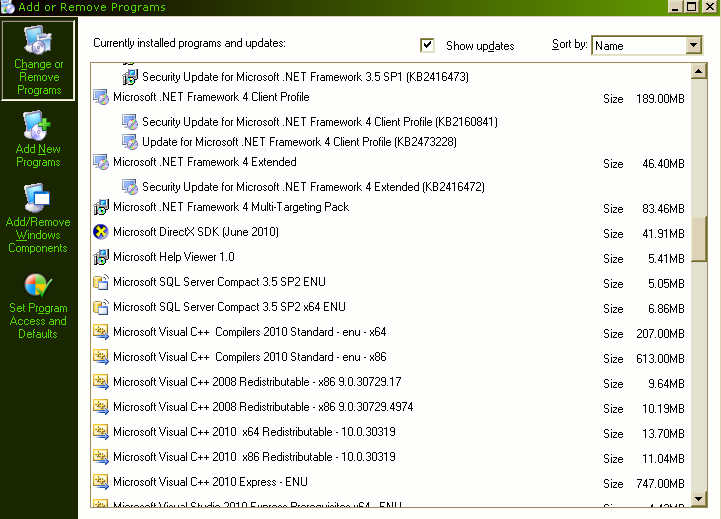Click the .NET Framework 4 Client Profile icon

101,97
